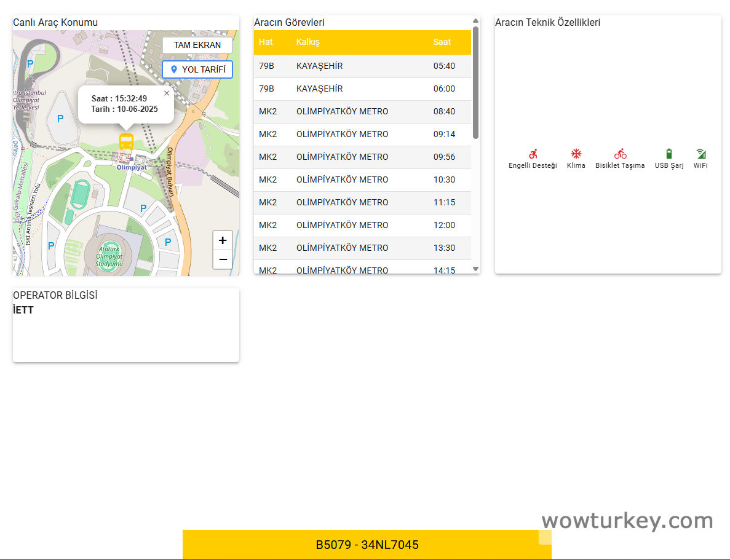Click the Engelli Desteği wheelchair icon
The height and width of the screenshot is (560, 730).
pos(533,154)
